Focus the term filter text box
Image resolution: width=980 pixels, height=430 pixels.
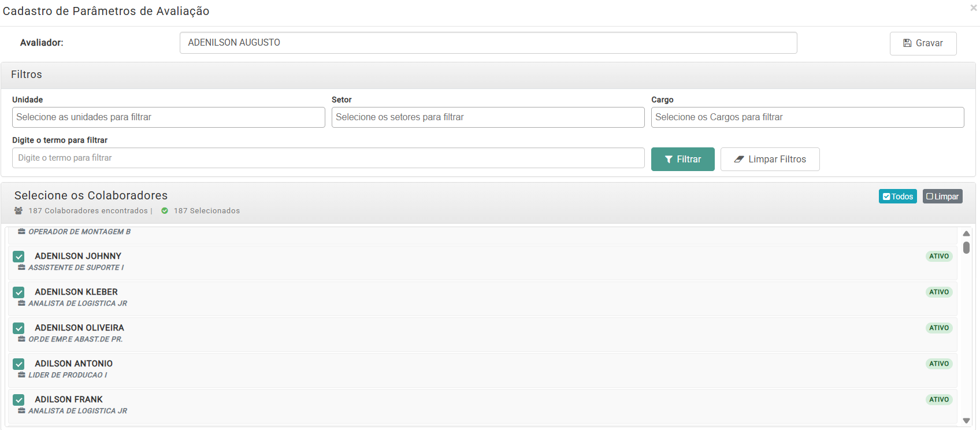pos(328,158)
